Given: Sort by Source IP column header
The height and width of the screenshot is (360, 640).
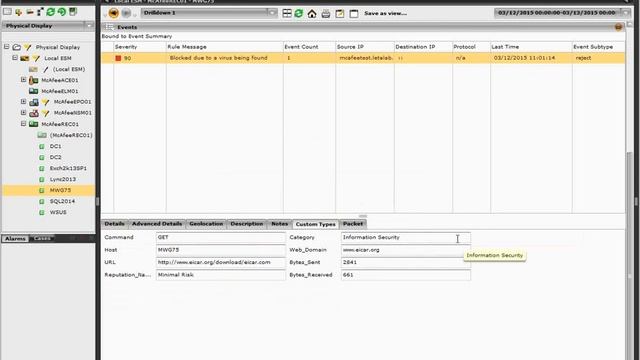Looking at the screenshot, I should 350,47.
